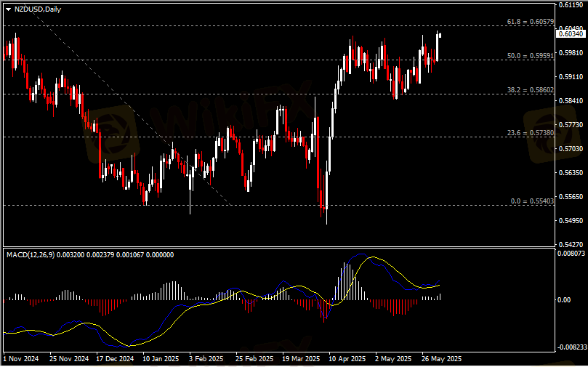
Task: Click the 25 Feb 2025 date label
Action: click(254, 359)
